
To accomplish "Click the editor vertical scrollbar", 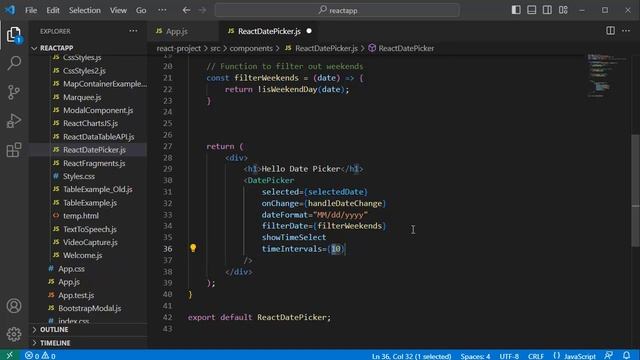I will [636, 190].
